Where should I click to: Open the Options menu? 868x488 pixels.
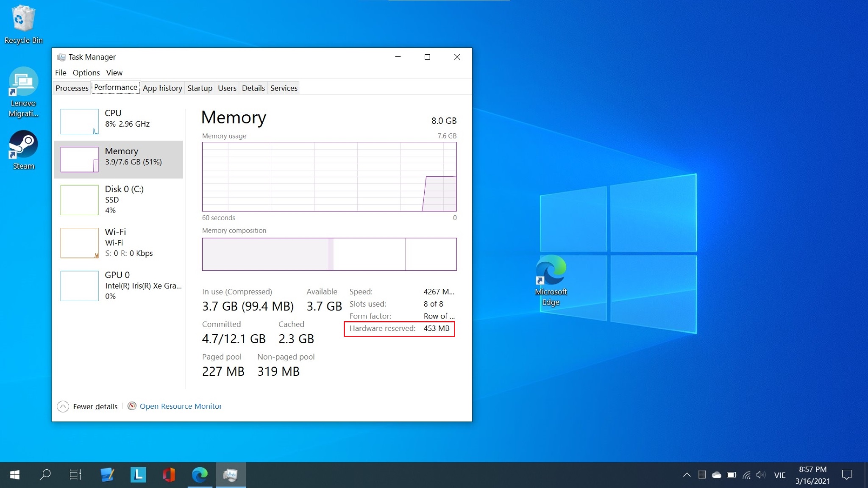pyautogui.click(x=86, y=73)
